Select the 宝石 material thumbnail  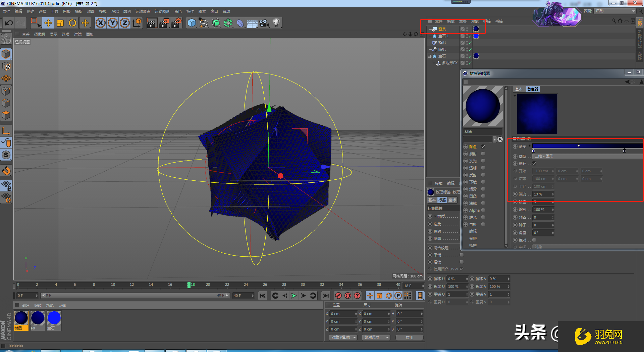point(54,318)
